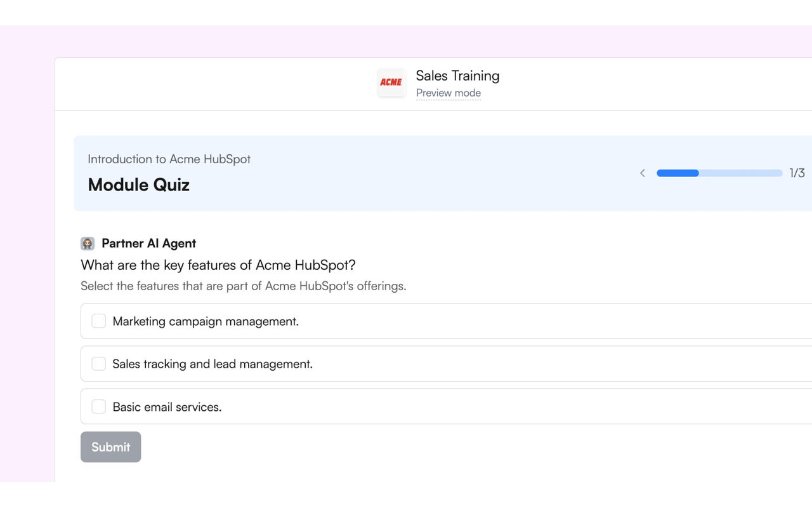Image resolution: width=812 pixels, height=508 pixels.
Task: Select the Basic email services answer label
Action: [167, 407]
